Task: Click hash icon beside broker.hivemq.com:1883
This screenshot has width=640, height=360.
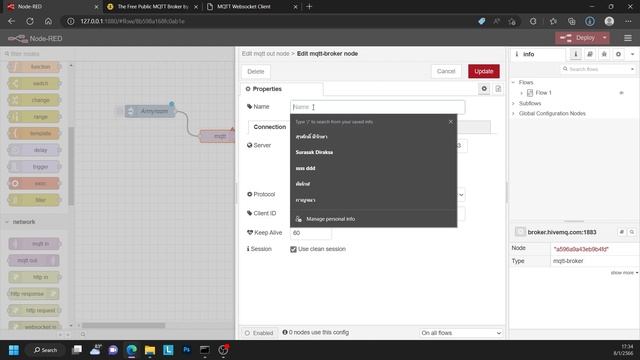Action: coord(622,232)
